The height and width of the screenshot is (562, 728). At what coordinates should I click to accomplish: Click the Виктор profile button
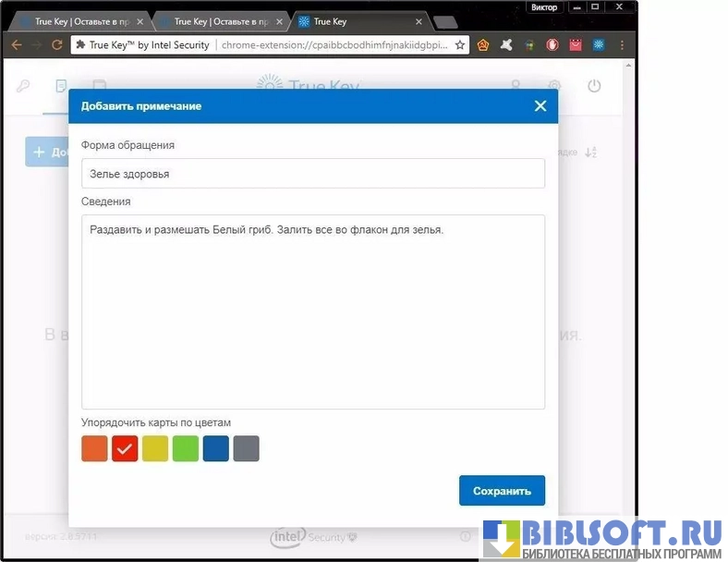click(544, 7)
